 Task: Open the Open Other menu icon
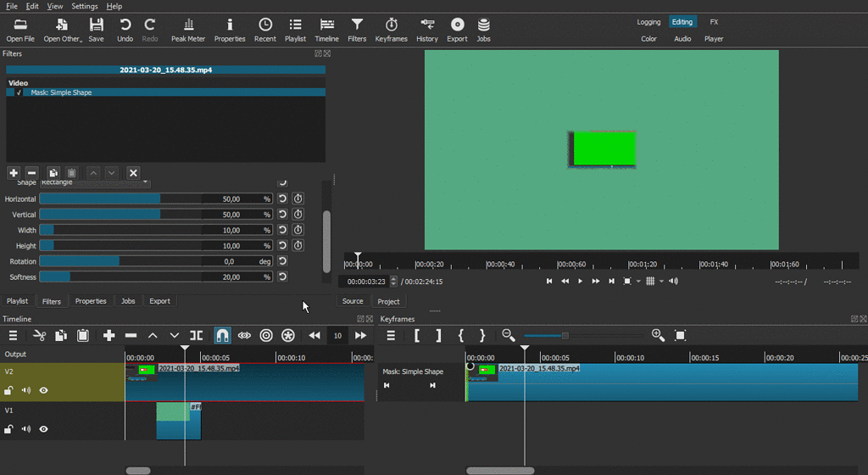[x=62, y=30]
